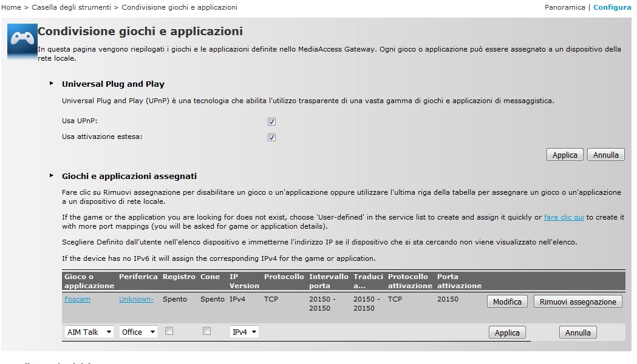The image size is (637, 364).
Task: Click Annulla in the assignment table row
Action: [x=577, y=332]
